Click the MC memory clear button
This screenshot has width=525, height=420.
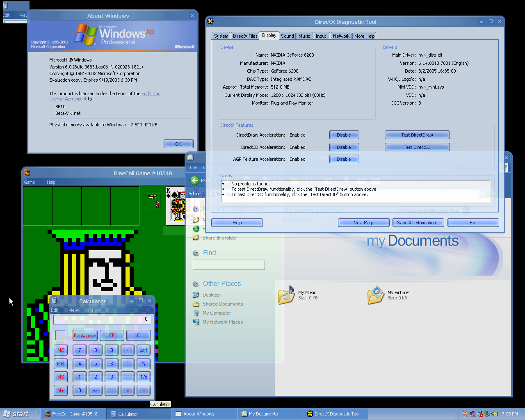pos(61,350)
